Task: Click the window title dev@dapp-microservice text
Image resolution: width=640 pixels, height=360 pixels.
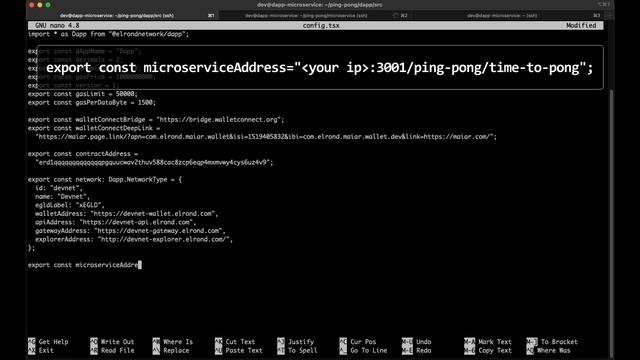Action: pos(320,5)
